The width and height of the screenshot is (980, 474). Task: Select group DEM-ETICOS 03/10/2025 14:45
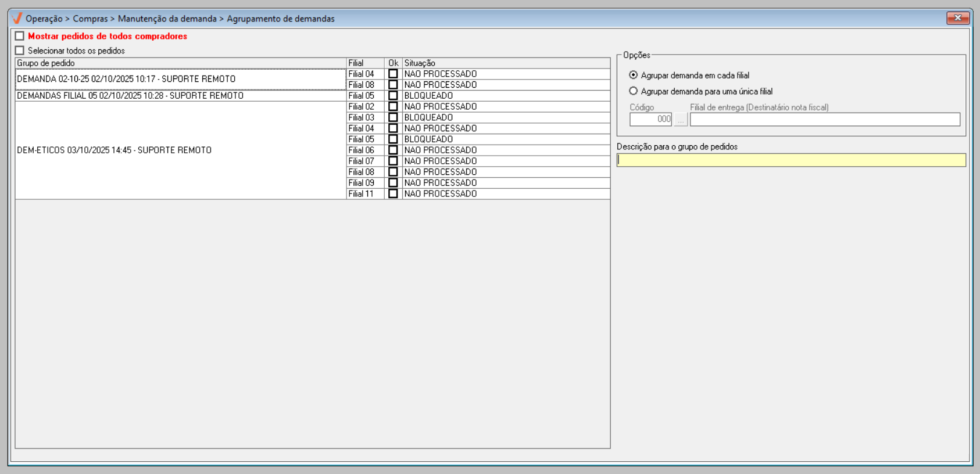tap(181, 150)
